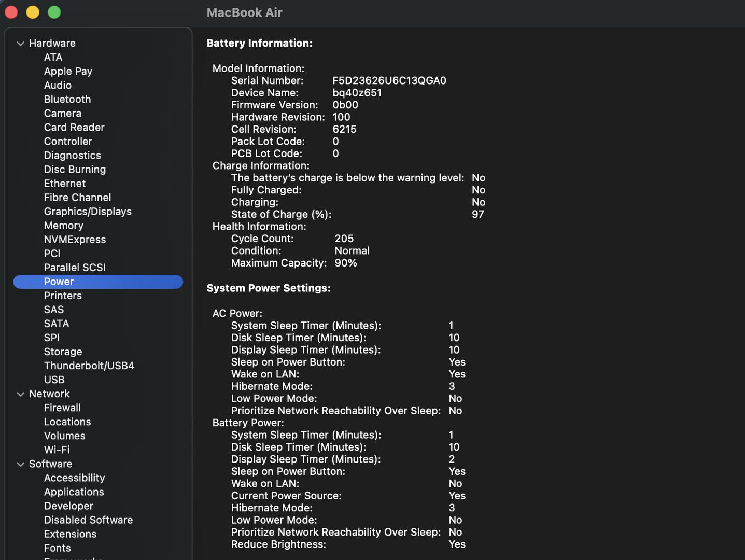Open the Graphics/Displays entry

point(87,212)
